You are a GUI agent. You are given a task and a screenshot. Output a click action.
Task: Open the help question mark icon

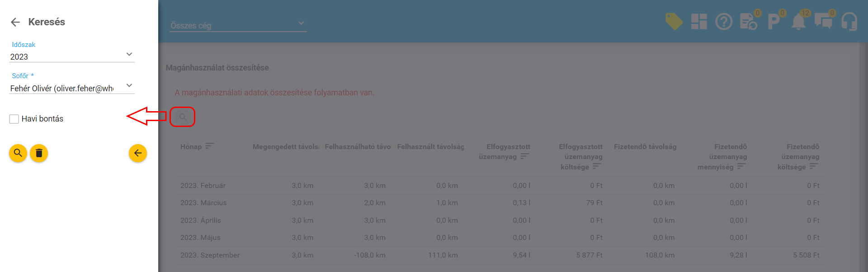724,21
